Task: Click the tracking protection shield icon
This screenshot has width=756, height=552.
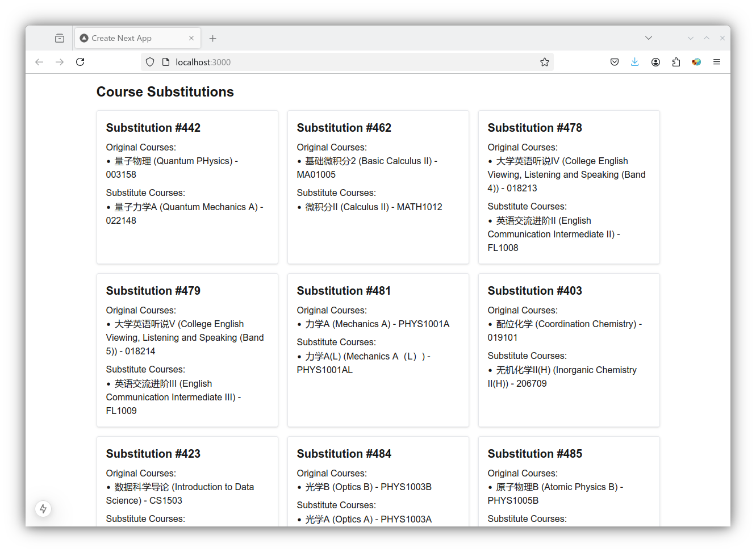Action: pyautogui.click(x=150, y=62)
